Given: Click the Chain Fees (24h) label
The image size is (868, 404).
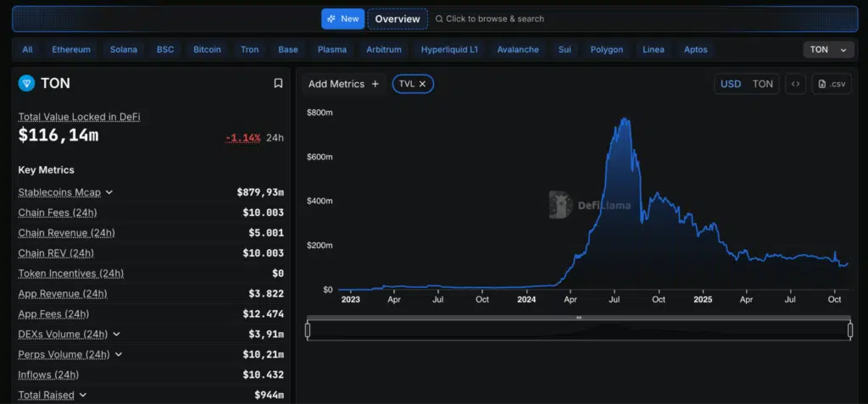Looking at the screenshot, I should pyautogui.click(x=58, y=213).
